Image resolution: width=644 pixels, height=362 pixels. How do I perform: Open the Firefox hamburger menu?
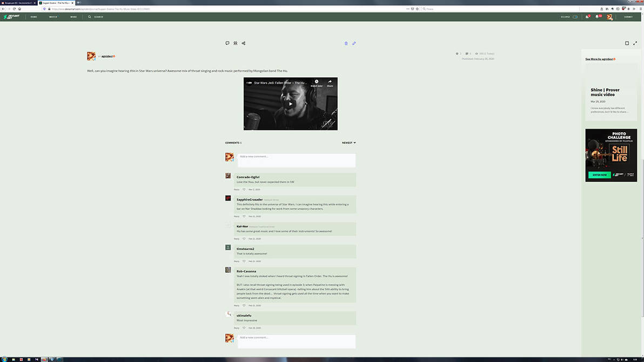click(640, 9)
